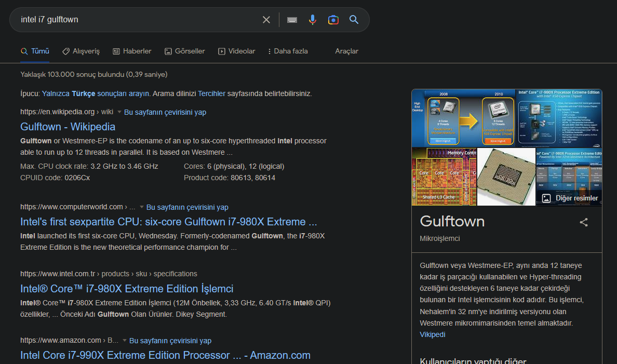The width and height of the screenshot is (617, 364).
Task: Click the Mikroişlemci subtitle text
Action: click(439, 238)
